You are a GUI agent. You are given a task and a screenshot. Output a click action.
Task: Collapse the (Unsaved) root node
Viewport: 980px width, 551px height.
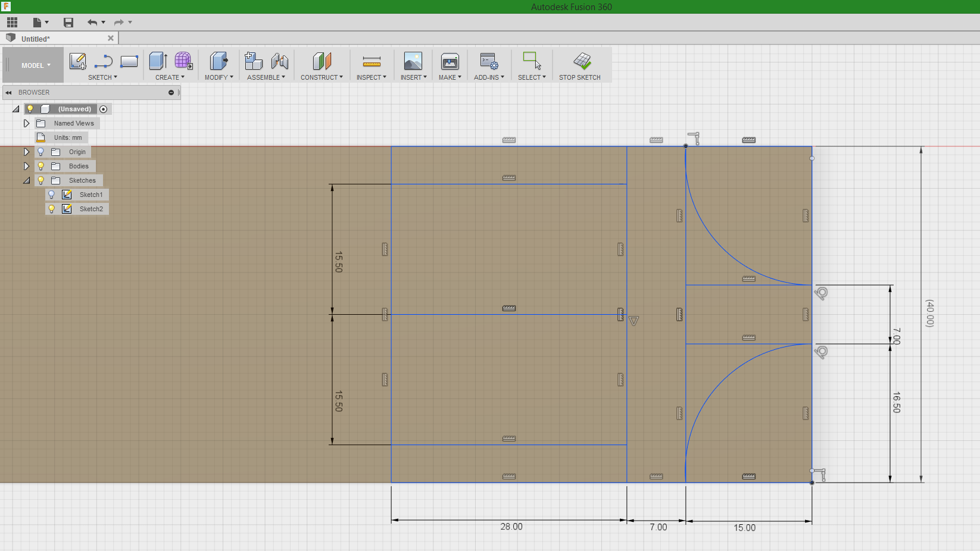pos(16,109)
